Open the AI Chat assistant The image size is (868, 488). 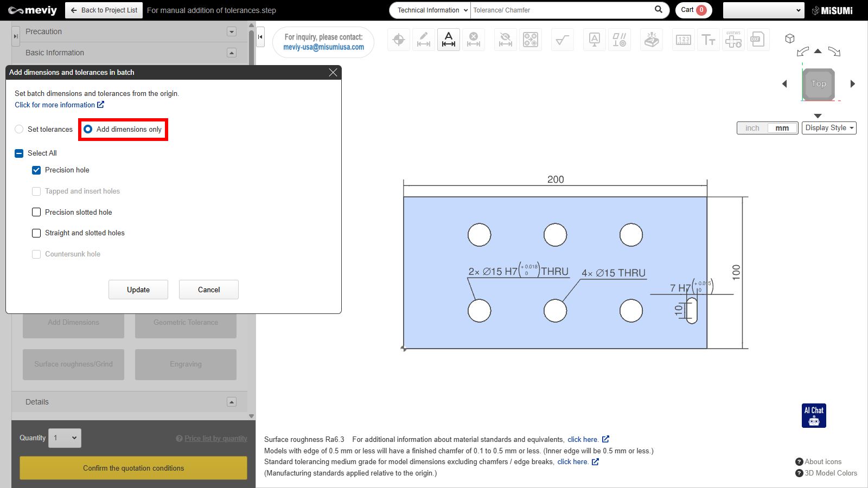[814, 415]
